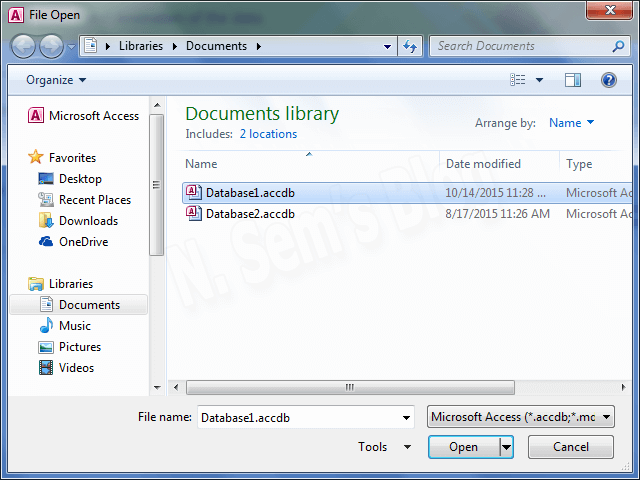Click Documents in the address bar path

coord(216,46)
